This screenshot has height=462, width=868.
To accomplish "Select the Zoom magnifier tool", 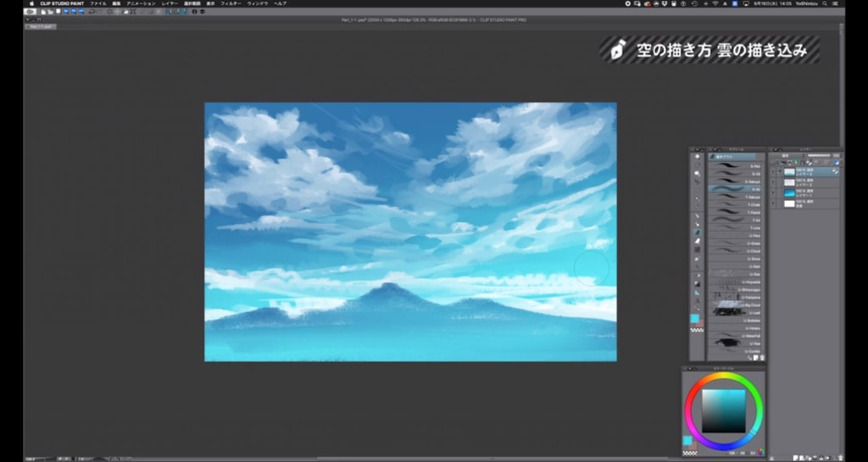I will click(698, 157).
